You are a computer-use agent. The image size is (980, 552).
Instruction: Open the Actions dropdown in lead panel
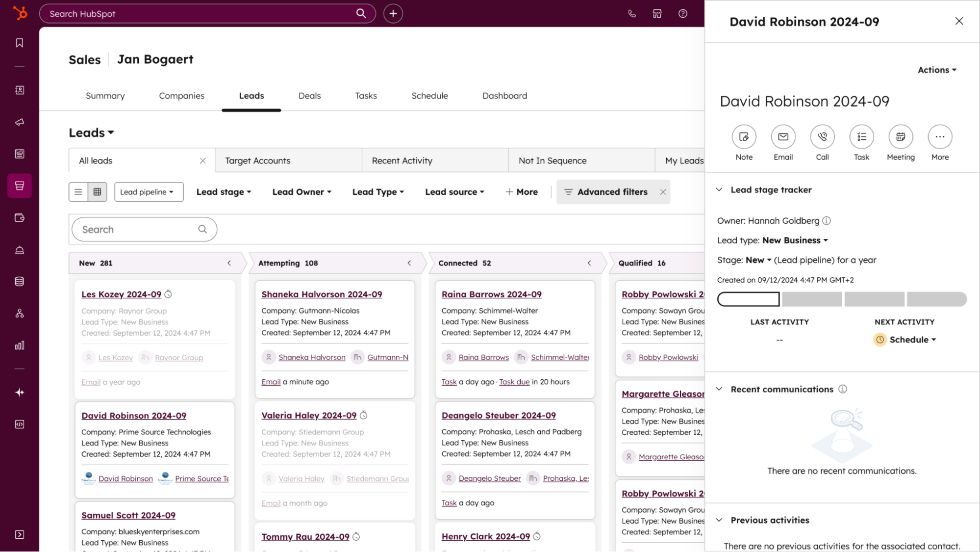click(x=937, y=70)
